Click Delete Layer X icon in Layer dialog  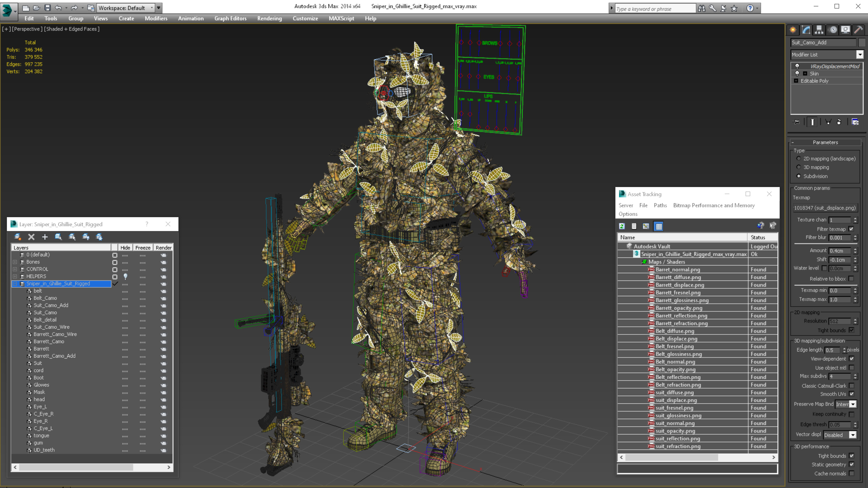pyautogui.click(x=31, y=237)
